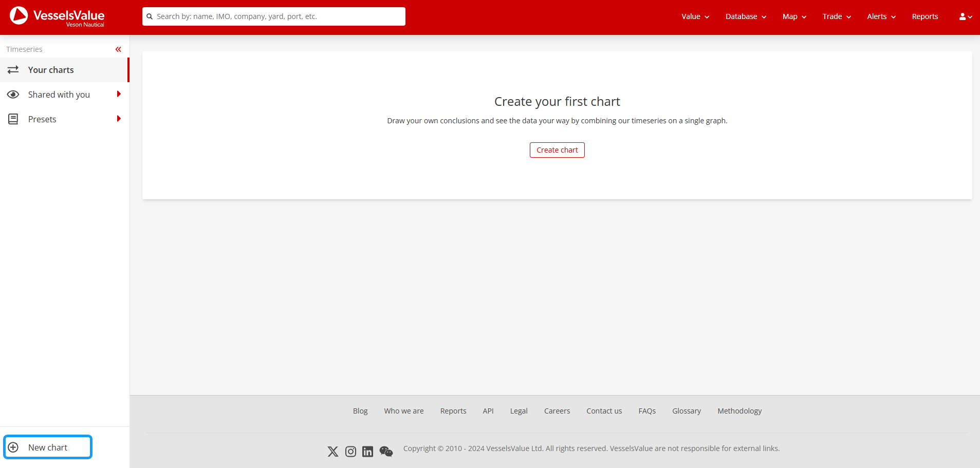Click the WeChat icon
This screenshot has height=468, width=980.
[x=386, y=452]
